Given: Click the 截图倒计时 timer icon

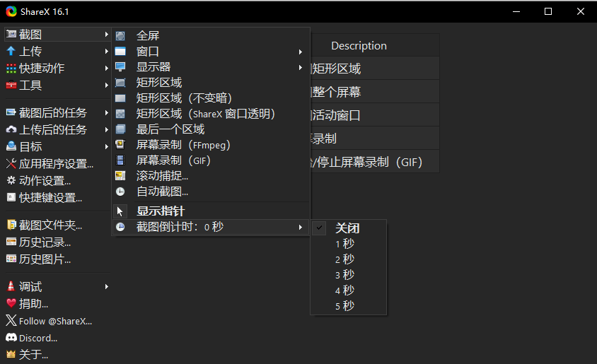Looking at the screenshot, I should click(x=120, y=227).
